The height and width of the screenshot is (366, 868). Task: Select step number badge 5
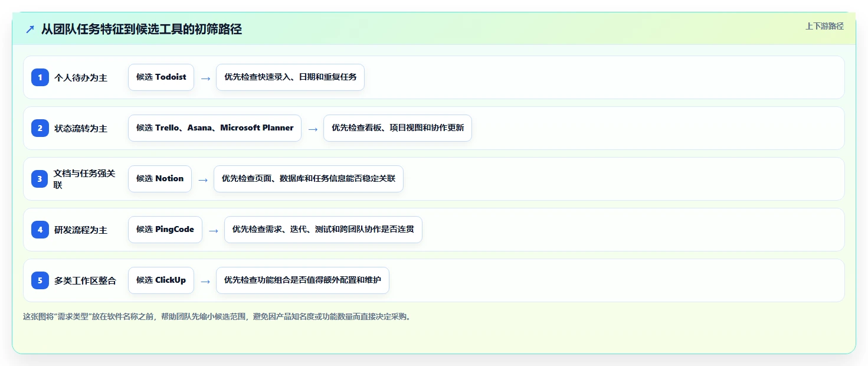[40, 280]
